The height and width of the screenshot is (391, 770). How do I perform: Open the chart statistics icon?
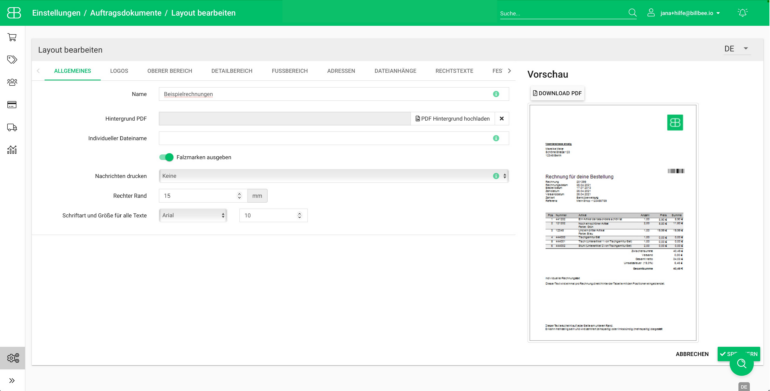click(12, 150)
